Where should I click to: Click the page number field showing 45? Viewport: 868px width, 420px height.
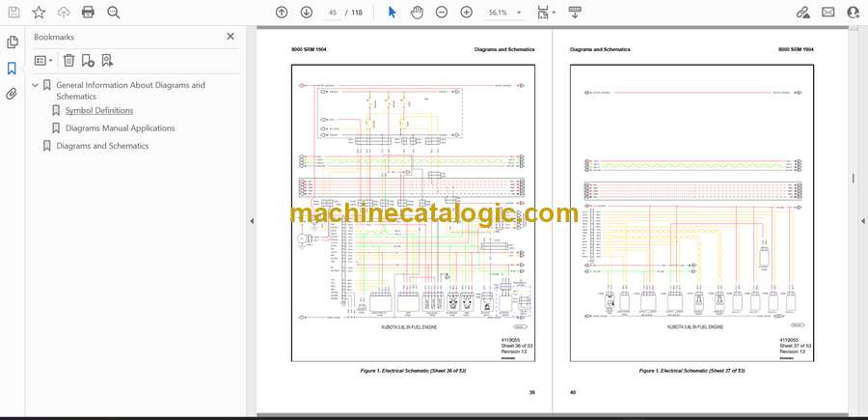tap(333, 13)
